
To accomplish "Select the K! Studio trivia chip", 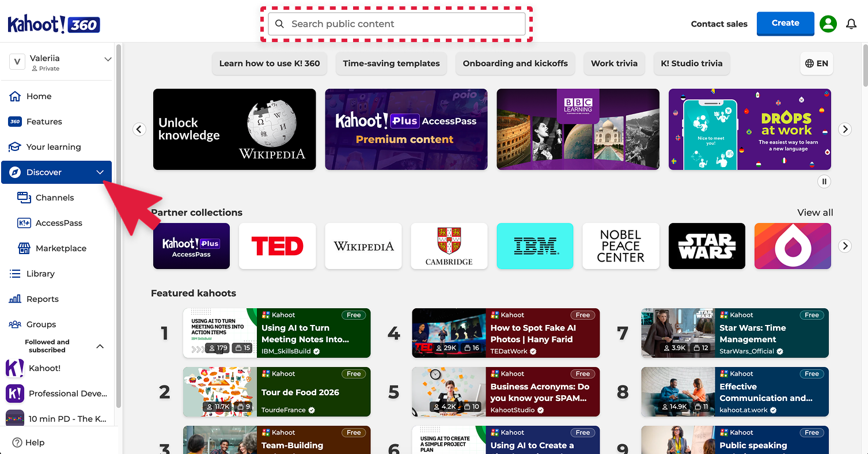I will [692, 63].
